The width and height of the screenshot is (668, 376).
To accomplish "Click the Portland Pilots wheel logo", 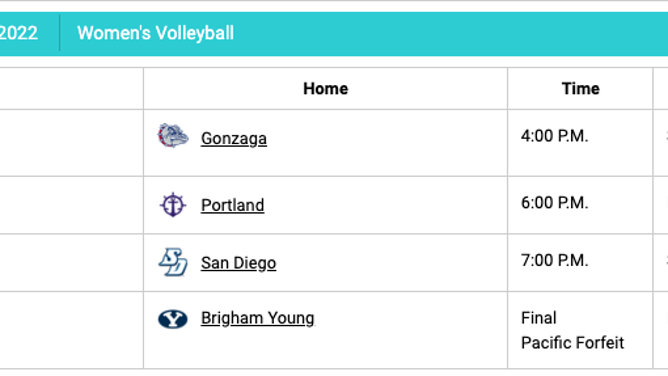I will 173,205.
